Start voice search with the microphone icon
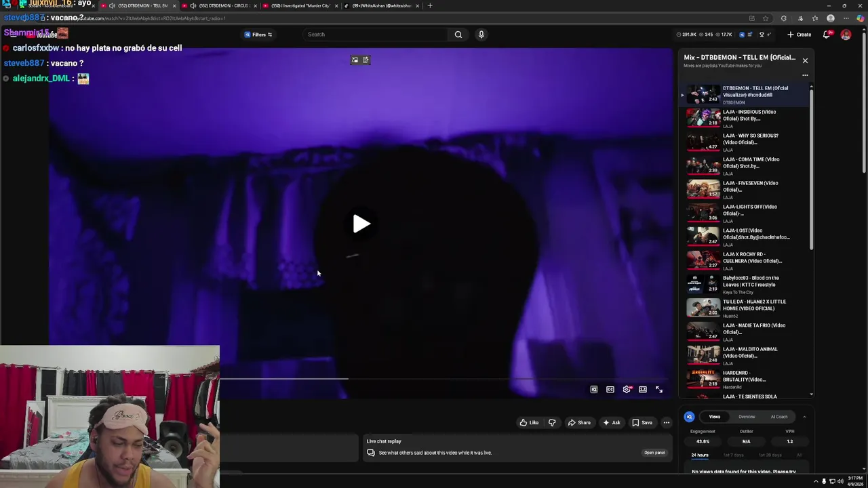868x488 pixels. point(481,35)
